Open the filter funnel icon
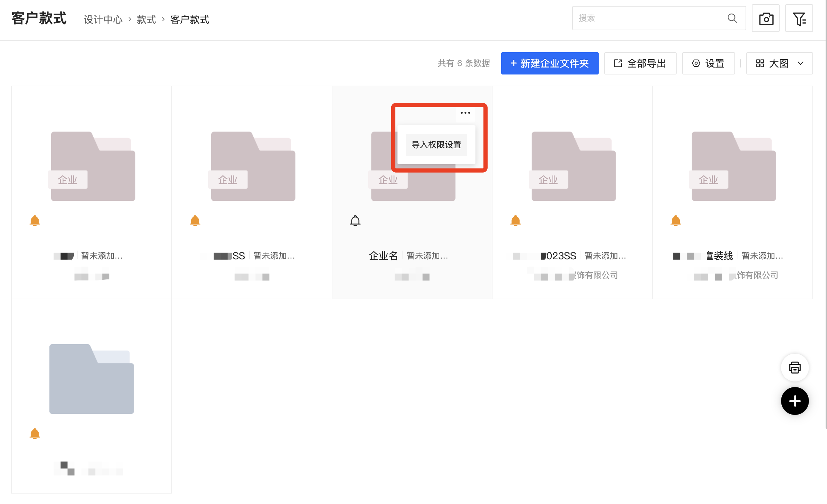 799,18
